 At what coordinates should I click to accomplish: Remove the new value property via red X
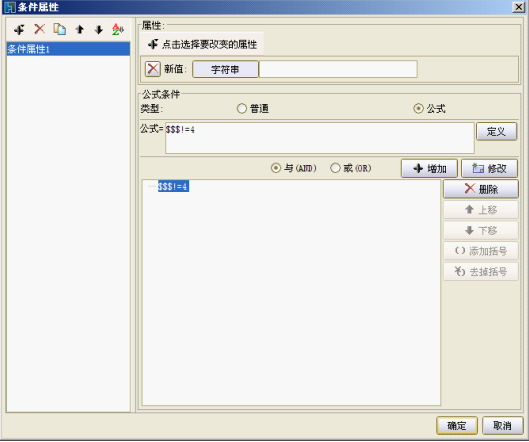point(153,69)
